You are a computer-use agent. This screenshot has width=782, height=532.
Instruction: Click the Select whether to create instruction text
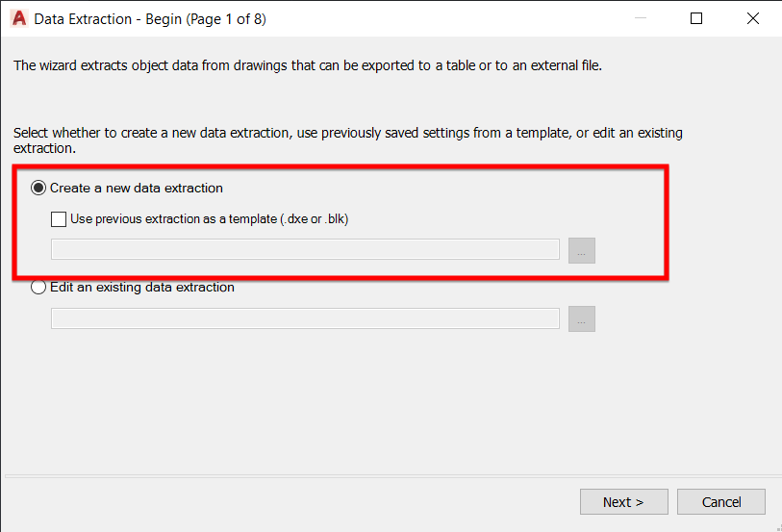pos(347,140)
